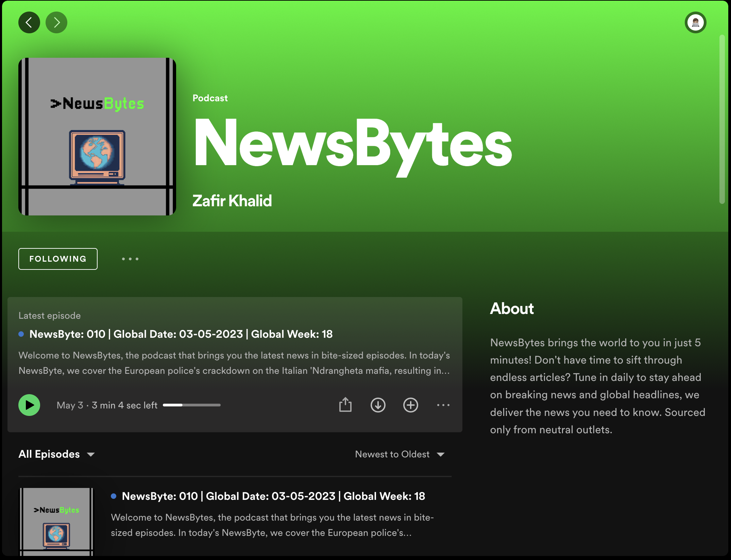Screen dimensions: 731x560
Task: Open the user profile avatar menu
Action: (x=695, y=22)
